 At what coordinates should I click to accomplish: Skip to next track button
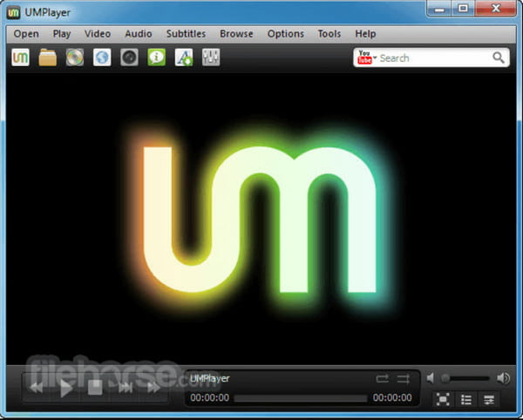click(x=126, y=388)
